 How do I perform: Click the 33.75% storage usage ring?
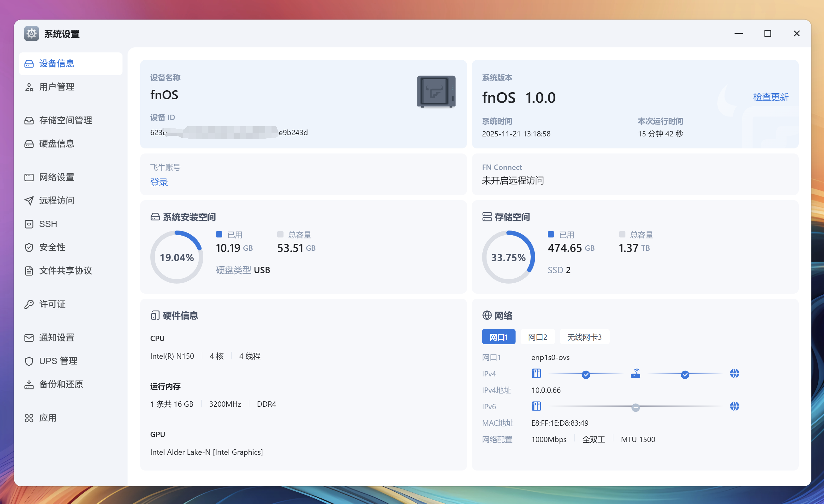click(508, 257)
